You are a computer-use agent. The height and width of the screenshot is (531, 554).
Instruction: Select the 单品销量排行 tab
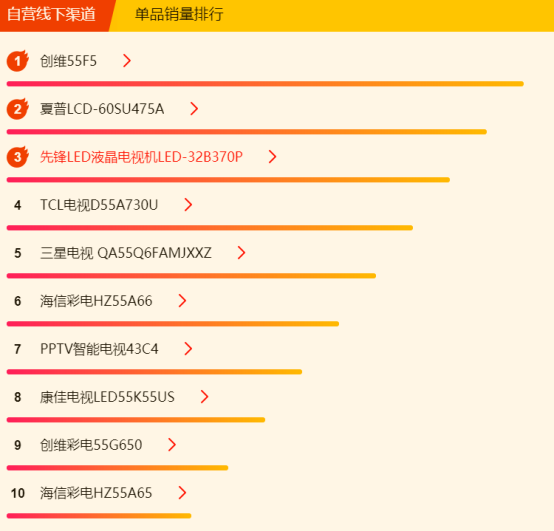179,15
